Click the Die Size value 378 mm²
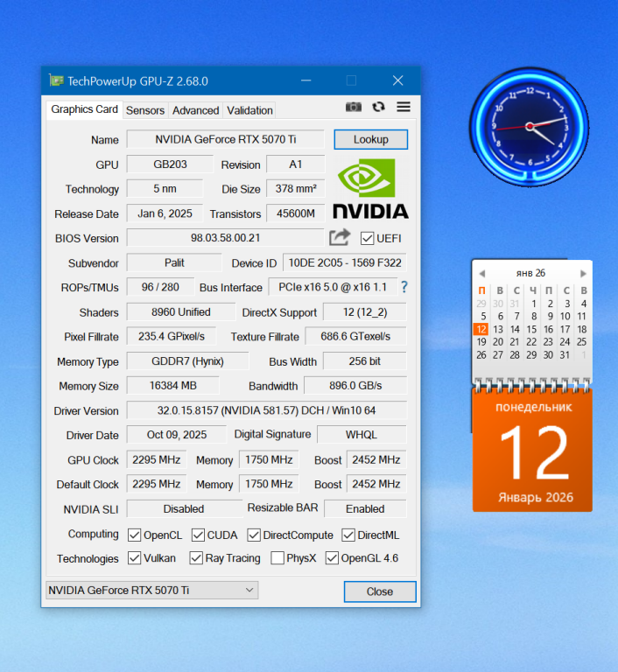Viewport: 618px width, 672px height. (296, 189)
